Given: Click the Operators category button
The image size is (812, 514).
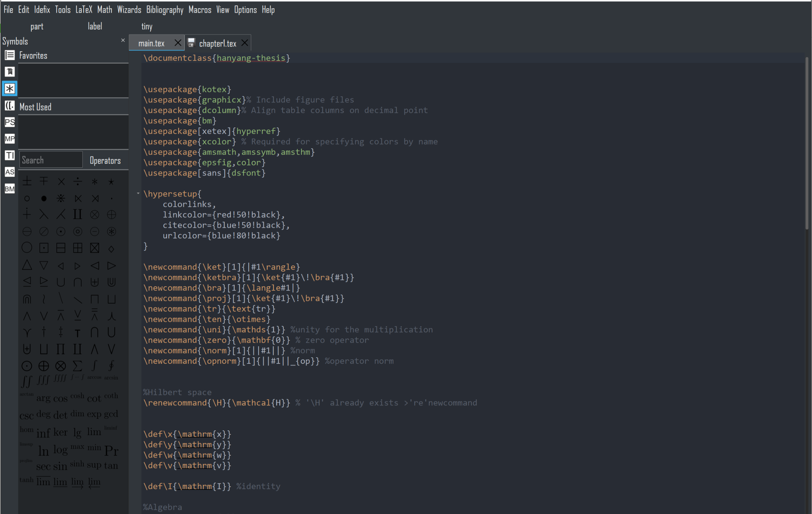Looking at the screenshot, I should tap(105, 160).
